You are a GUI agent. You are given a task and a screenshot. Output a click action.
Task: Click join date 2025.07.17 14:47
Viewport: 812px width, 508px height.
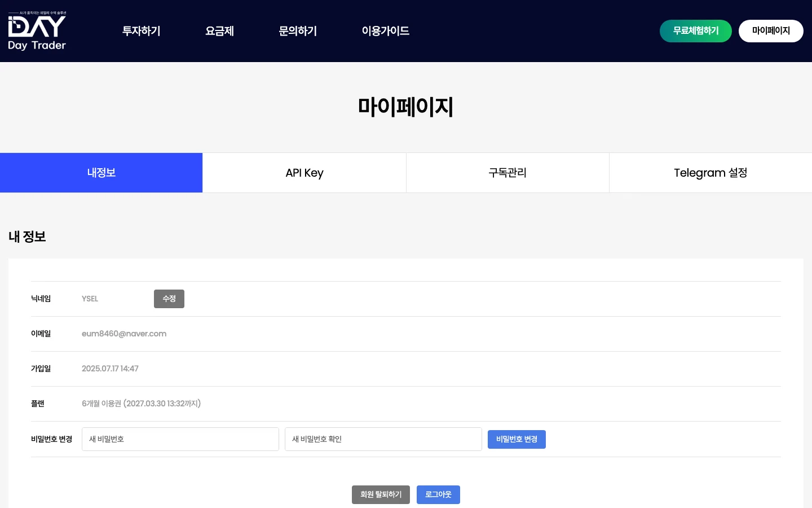tap(110, 369)
